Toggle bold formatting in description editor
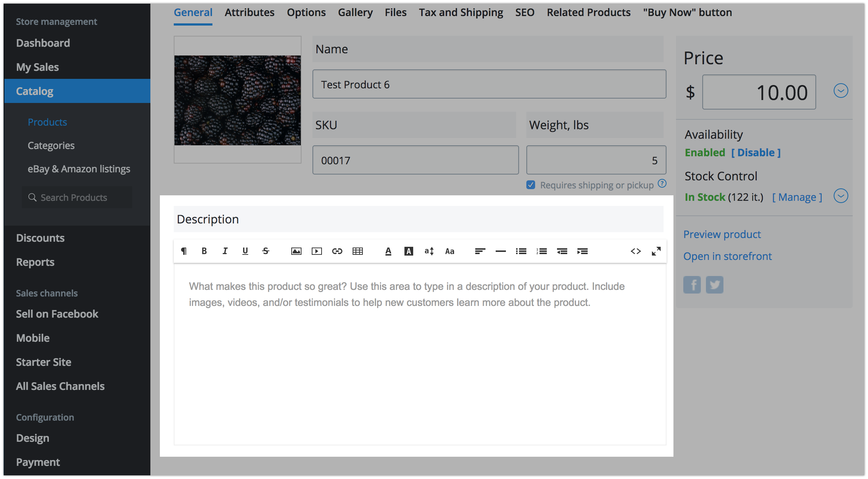868x479 pixels. pos(204,251)
